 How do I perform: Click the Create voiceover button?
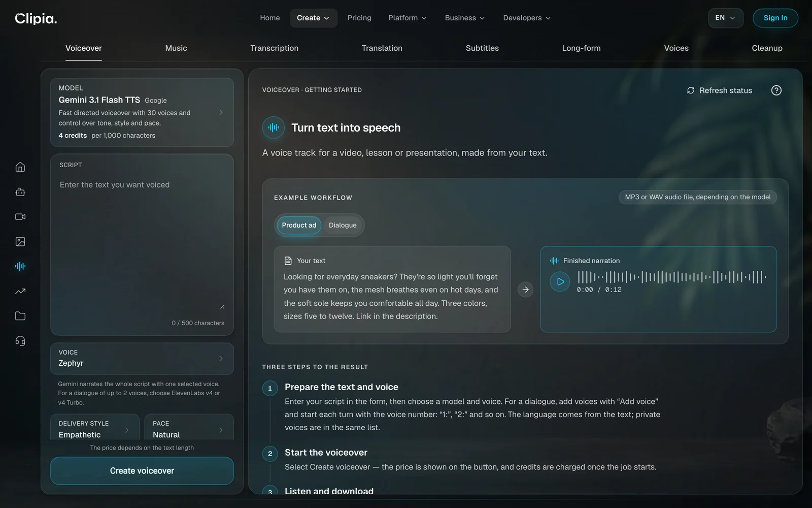point(142,471)
